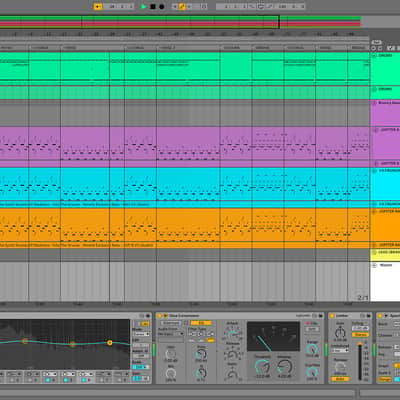400x400 pixels.
Task: Toggle Glue Compressor device activator
Action: 159,315
